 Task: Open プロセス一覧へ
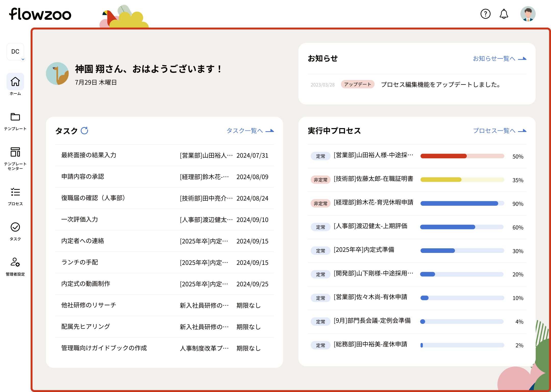(494, 130)
